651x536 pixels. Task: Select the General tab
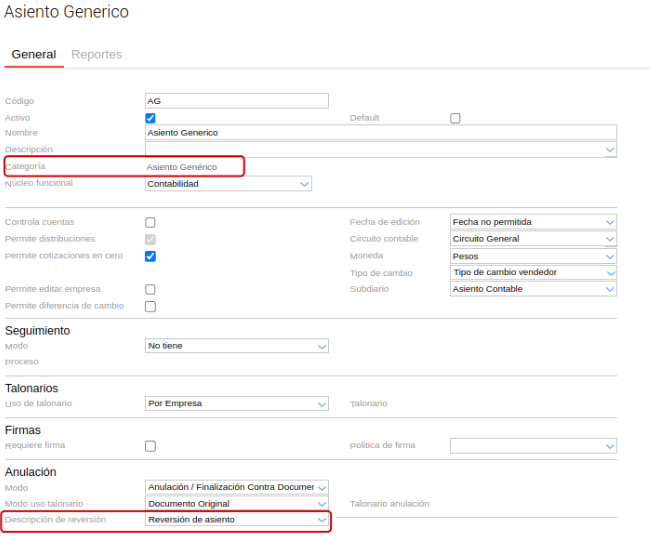(33, 54)
